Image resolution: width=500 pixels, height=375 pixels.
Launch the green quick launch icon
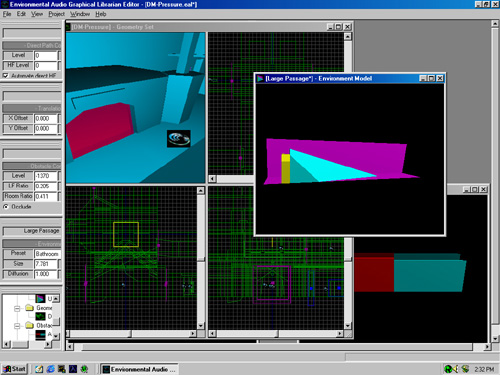(84, 369)
